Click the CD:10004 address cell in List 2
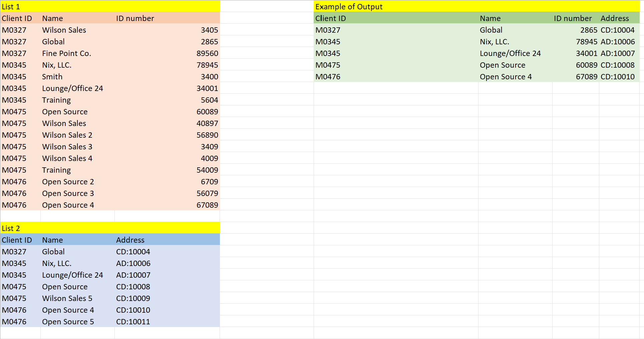Image resolution: width=644 pixels, height=339 pixels. point(133,251)
